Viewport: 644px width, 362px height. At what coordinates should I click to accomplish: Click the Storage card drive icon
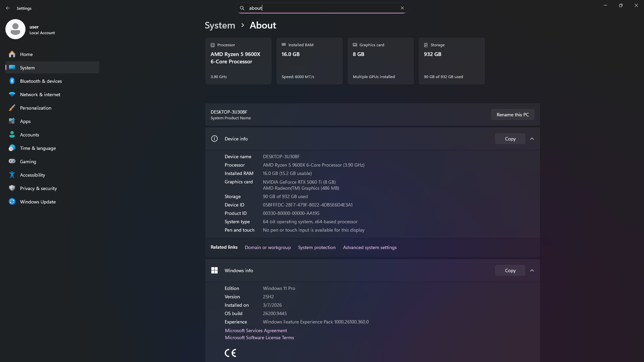click(x=426, y=45)
